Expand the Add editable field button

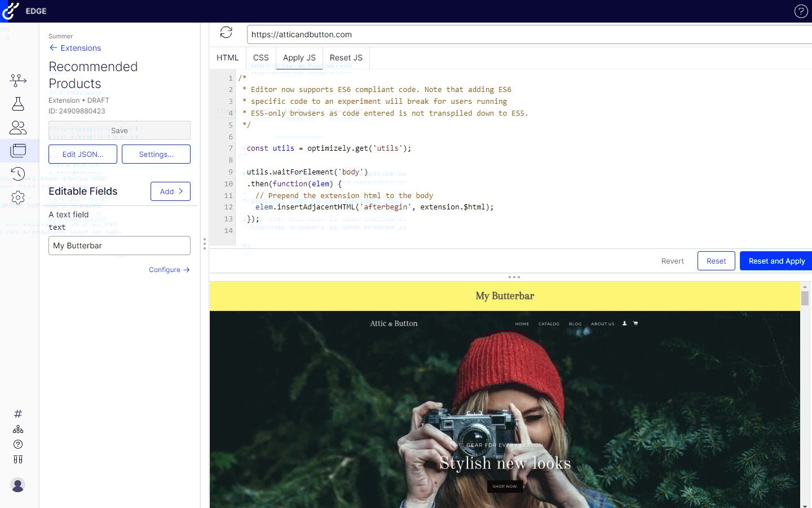(x=170, y=191)
